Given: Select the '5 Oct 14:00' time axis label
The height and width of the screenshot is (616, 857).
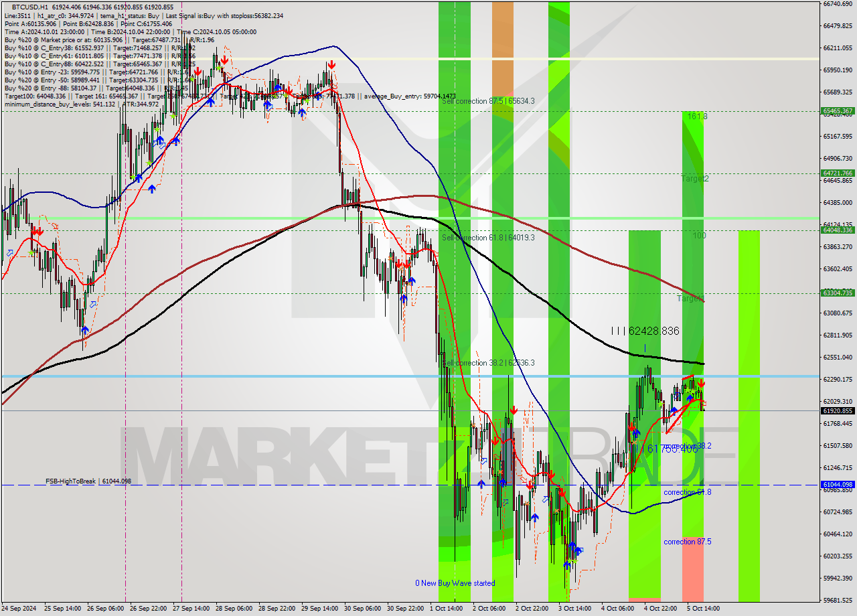Looking at the screenshot, I should pos(704,609).
